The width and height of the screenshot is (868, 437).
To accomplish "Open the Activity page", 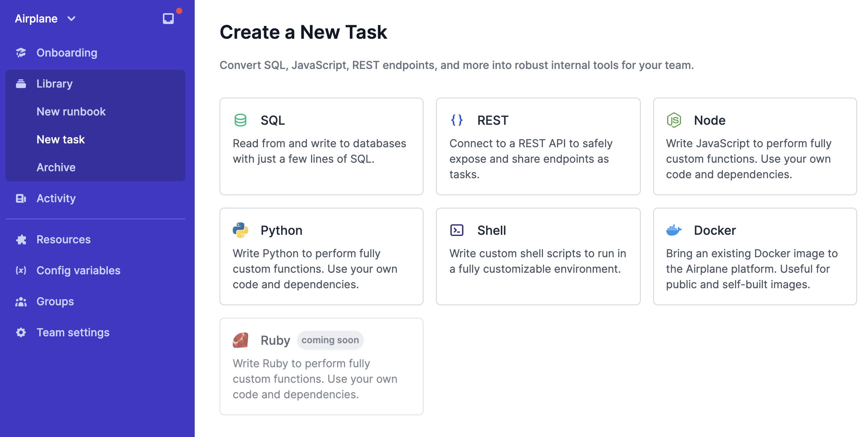I will pos(56,198).
